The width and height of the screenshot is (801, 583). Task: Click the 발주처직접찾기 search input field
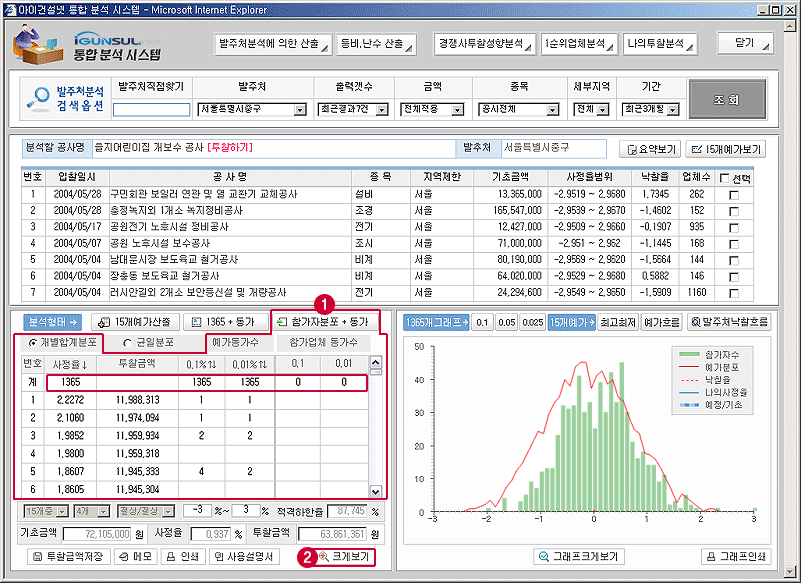(x=151, y=109)
